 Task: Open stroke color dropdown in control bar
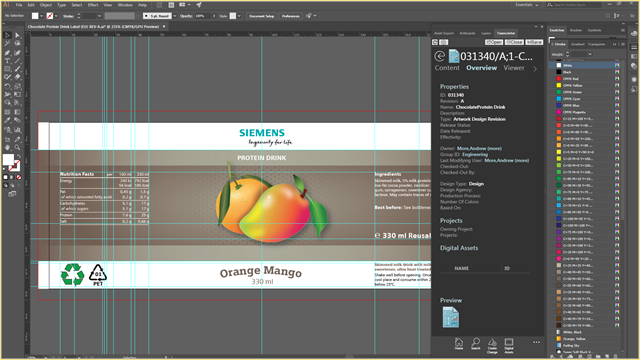(56, 16)
